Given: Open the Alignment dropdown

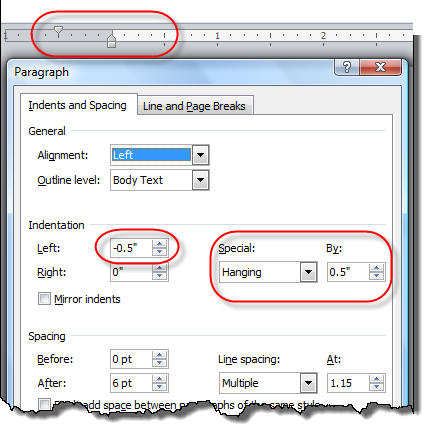Looking at the screenshot, I should click(x=200, y=155).
